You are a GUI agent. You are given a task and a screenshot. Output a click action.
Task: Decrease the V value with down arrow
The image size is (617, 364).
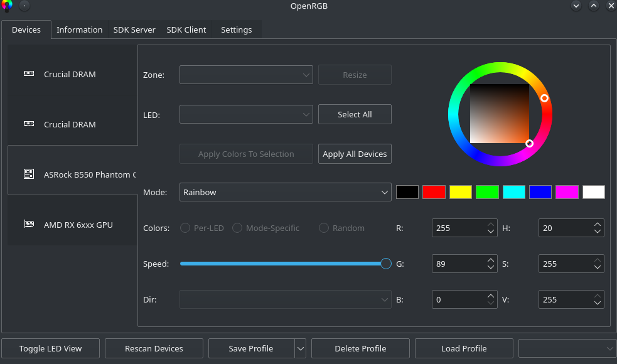tap(598, 303)
